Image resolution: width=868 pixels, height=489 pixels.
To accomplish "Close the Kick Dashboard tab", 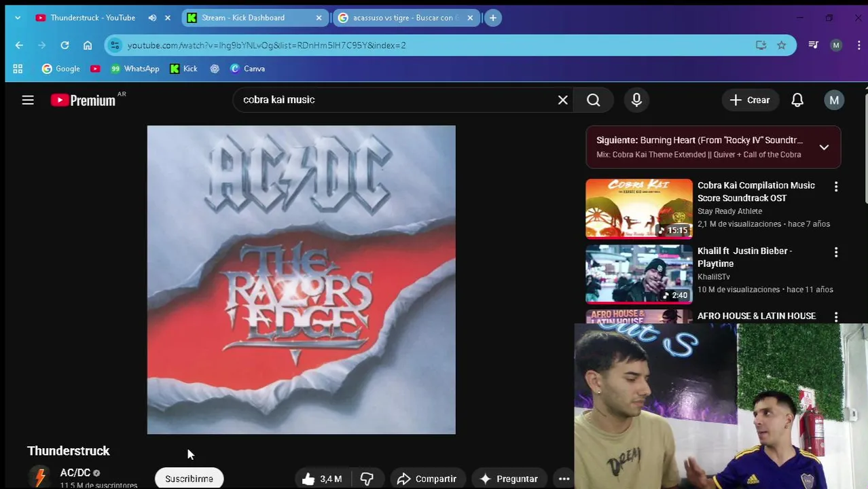I will coord(319,18).
